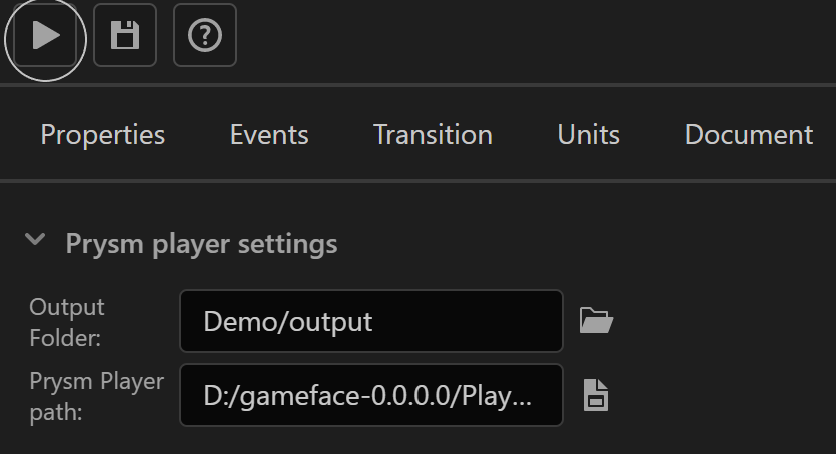Select the Units tab

(x=589, y=134)
